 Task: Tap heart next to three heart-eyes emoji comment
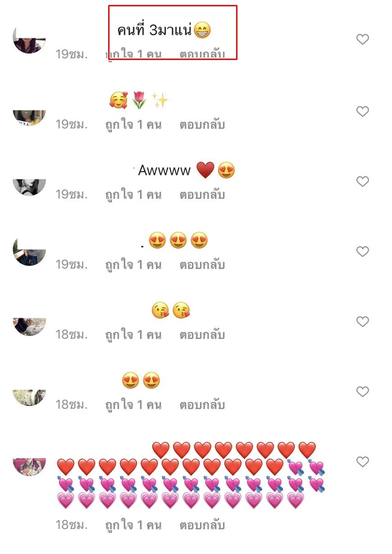[x=363, y=252]
